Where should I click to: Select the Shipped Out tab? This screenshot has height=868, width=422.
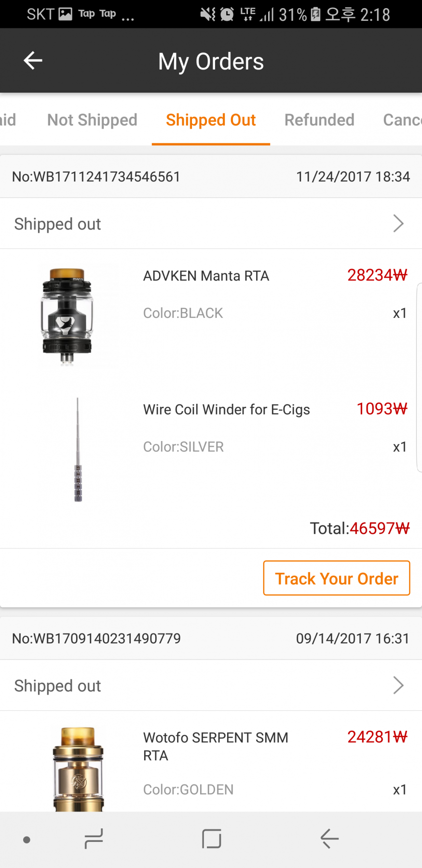click(211, 120)
